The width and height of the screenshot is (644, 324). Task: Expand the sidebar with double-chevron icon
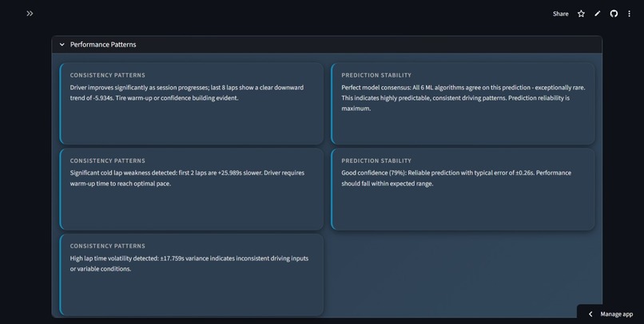click(30, 14)
